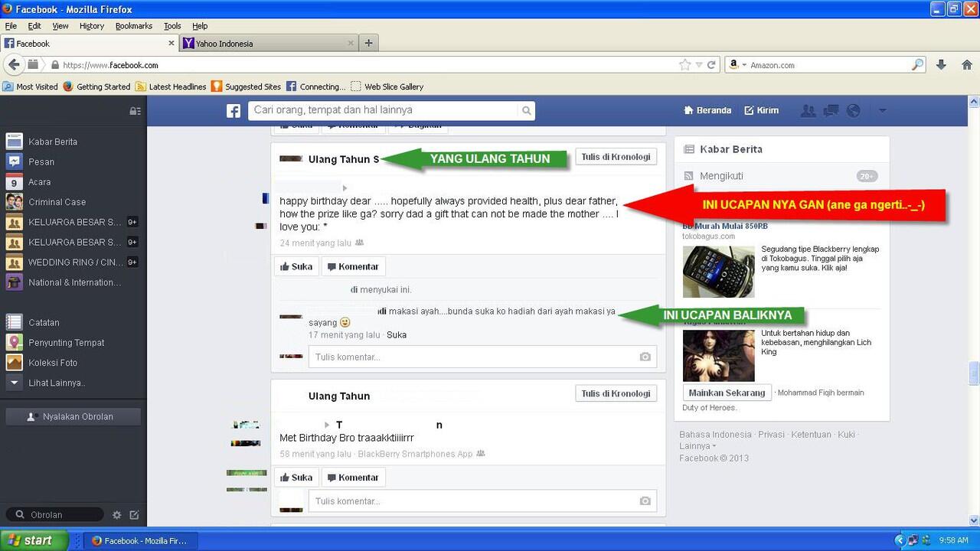Open the Getting Started bookmark
This screenshot has width=980, height=551.
[96, 86]
